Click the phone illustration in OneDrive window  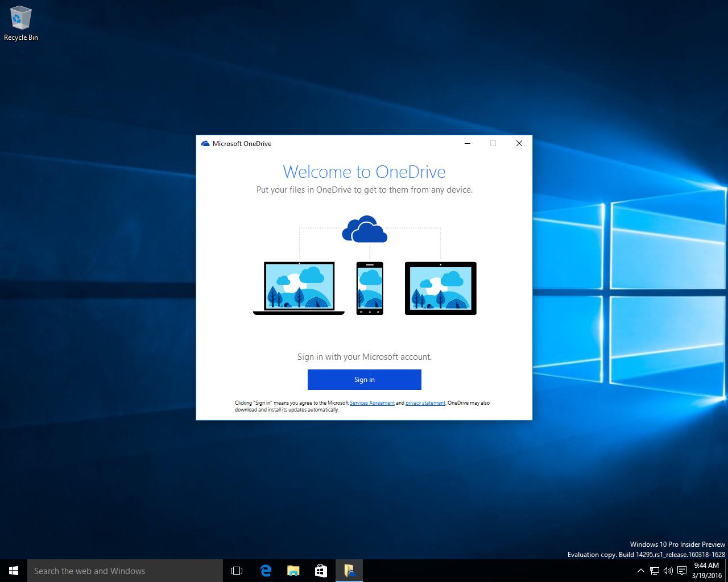(370, 288)
